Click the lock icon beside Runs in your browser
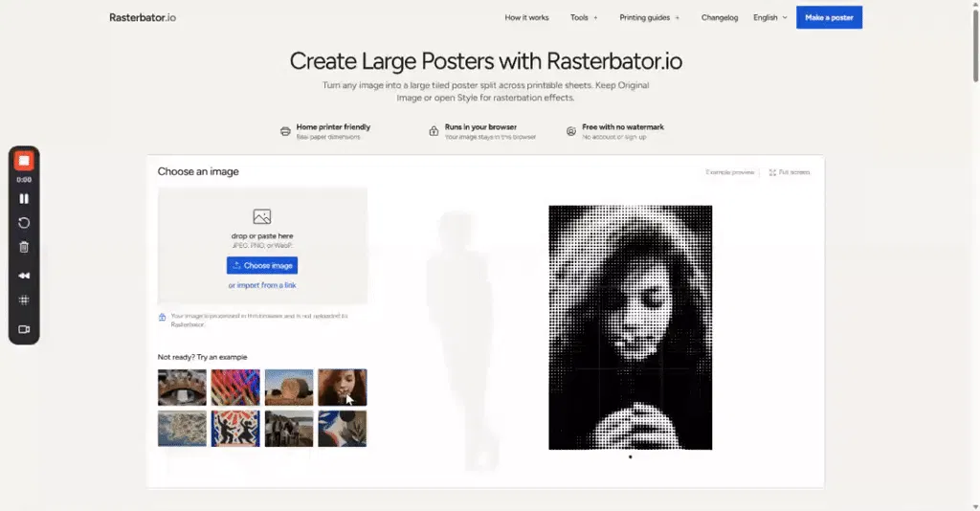 [x=434, y=131]
